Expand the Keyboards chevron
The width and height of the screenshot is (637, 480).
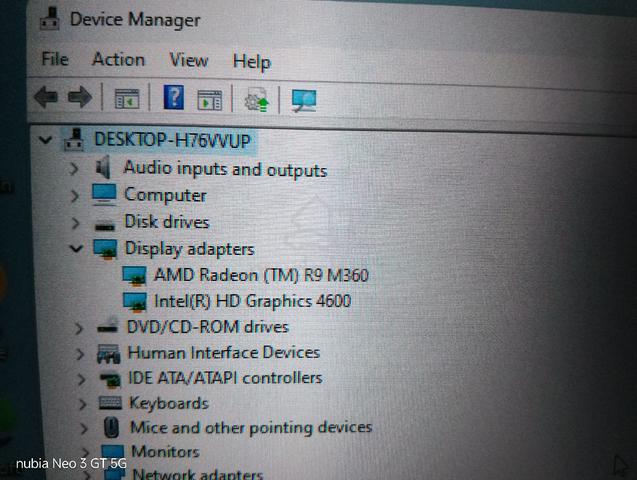click(x=83, y=404)
